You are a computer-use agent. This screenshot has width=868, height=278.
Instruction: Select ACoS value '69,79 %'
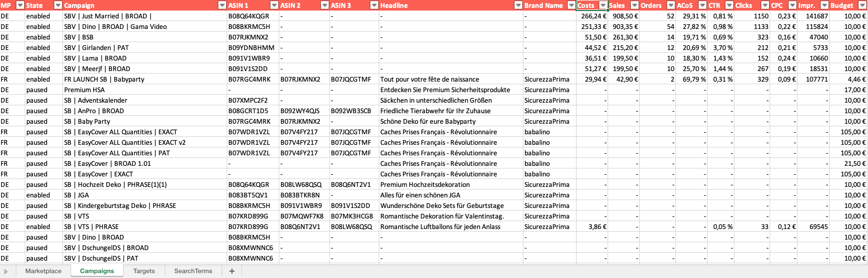tap(692, 79)
